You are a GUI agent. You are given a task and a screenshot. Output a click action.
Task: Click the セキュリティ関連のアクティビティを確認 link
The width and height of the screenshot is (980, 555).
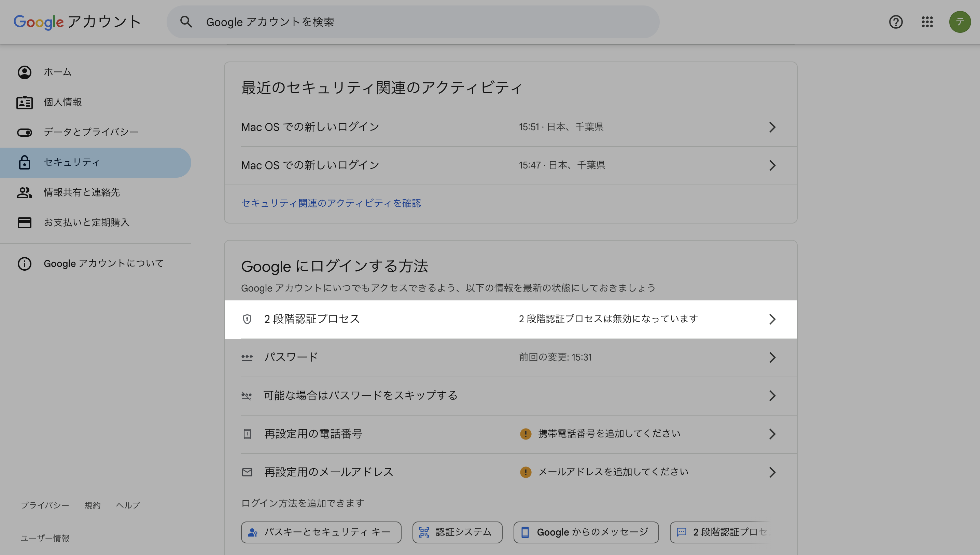click(331, 203)
